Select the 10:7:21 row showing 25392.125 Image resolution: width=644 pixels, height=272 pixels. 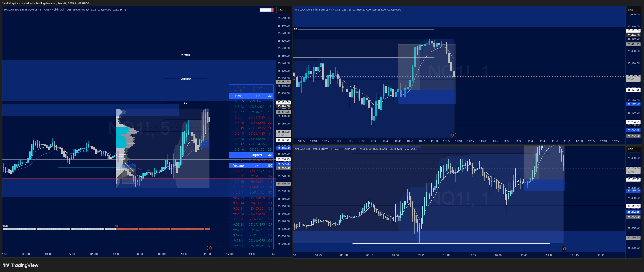point(251,171)
